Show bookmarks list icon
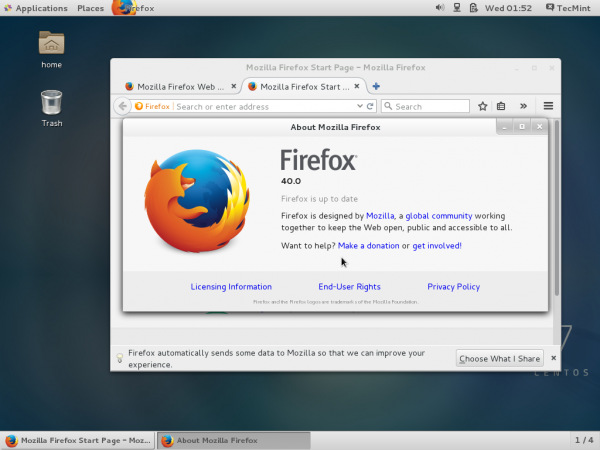The image size is (600, 450). (x=501, y=106)
